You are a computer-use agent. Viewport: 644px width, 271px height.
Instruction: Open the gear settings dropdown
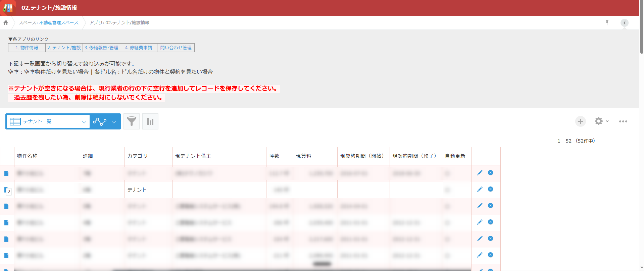pos(601,121)
